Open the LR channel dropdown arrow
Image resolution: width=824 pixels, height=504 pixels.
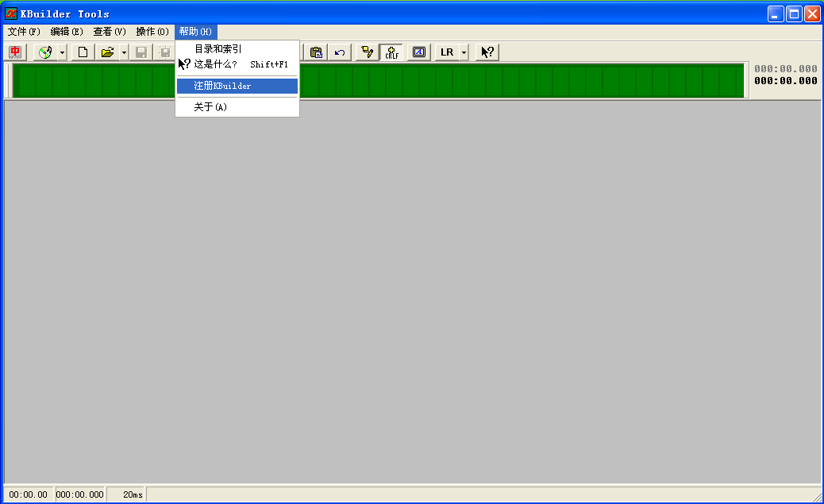(x=464, y=52)
